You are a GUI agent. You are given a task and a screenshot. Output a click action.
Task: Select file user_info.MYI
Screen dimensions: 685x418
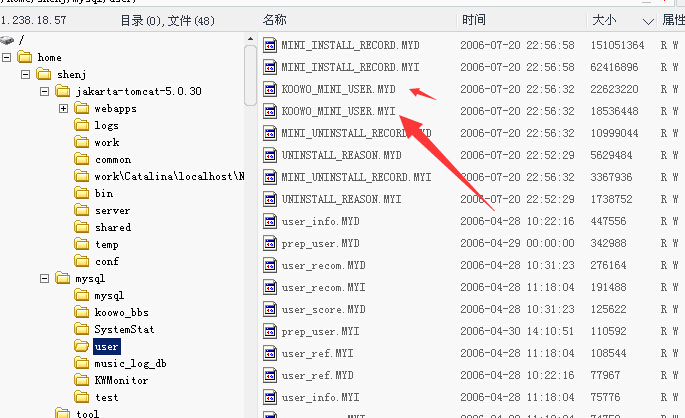point(321,397)
